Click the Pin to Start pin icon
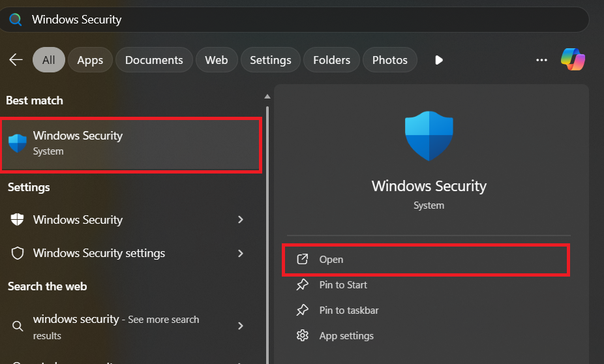This screenshot has width=604, height=364. [x=302, y=285]
